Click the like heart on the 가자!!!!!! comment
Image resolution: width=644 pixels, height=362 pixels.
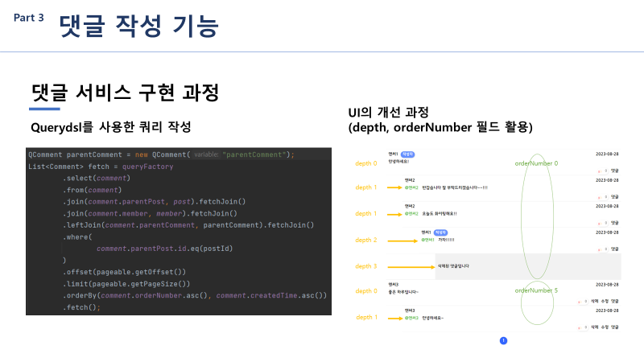click(600, 249)
